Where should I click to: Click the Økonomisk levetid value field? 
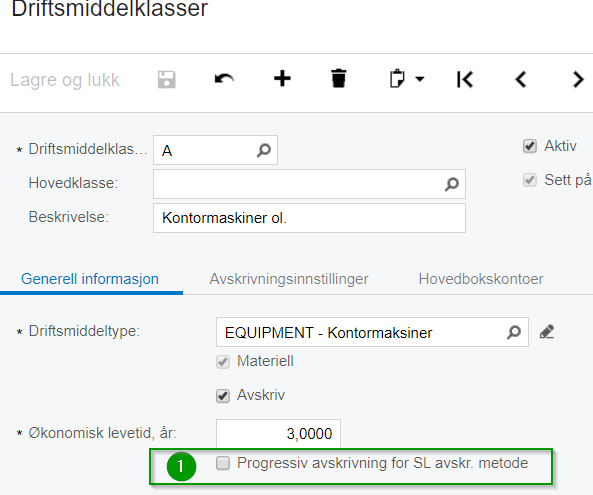pyautogui.click(x=278, y=433)
